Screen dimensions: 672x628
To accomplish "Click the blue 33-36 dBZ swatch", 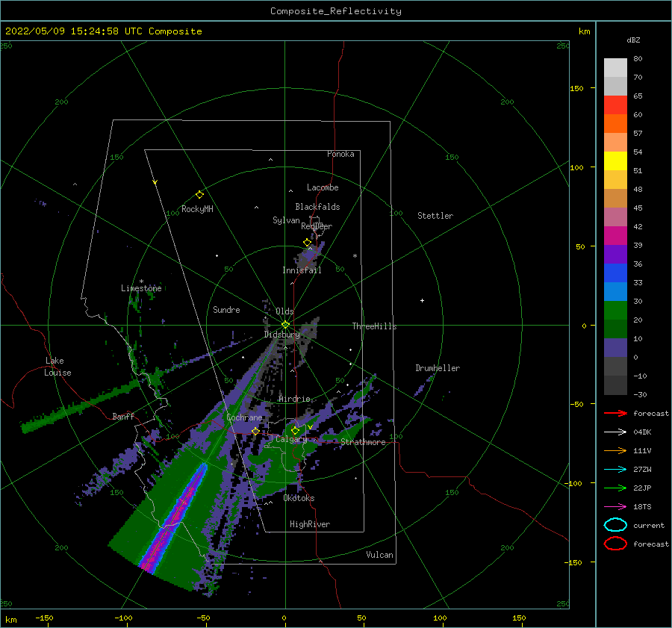I will 615,273.
